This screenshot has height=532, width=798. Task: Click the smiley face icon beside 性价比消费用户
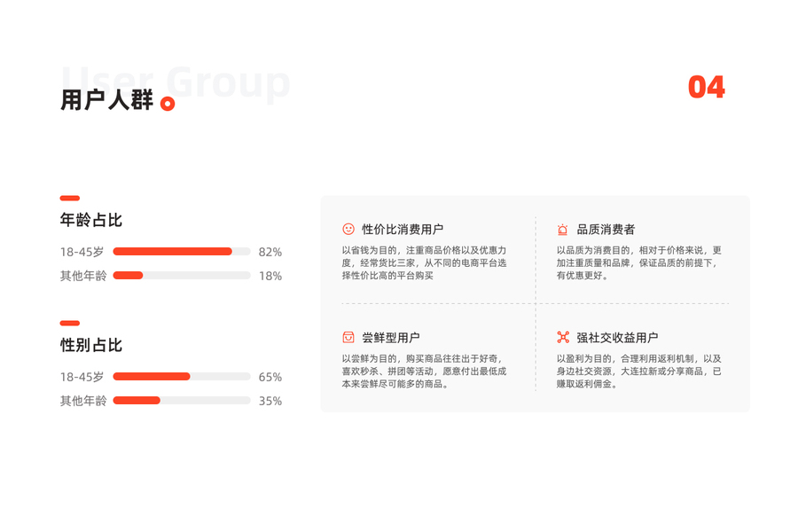(348, 229)
